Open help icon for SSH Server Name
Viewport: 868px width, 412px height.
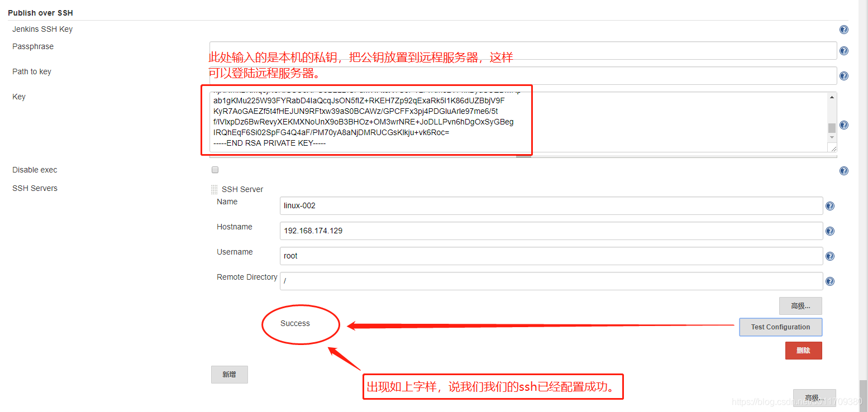coord(829,206)
